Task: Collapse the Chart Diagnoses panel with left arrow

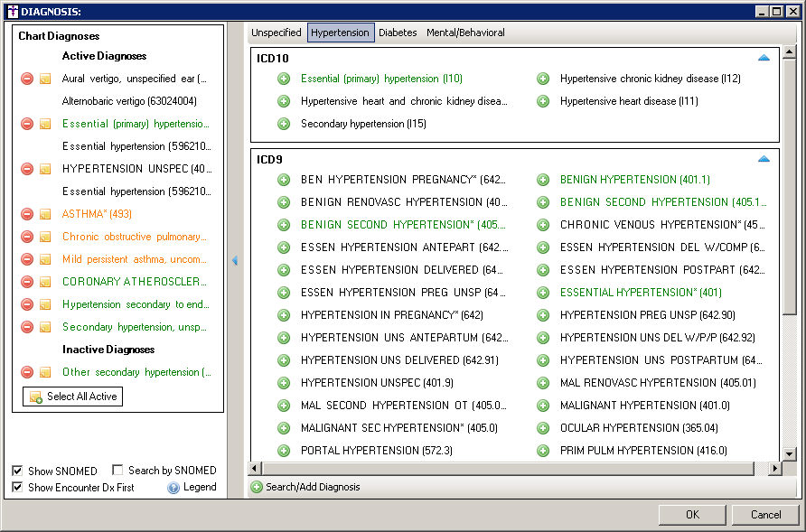Action: 235,260
